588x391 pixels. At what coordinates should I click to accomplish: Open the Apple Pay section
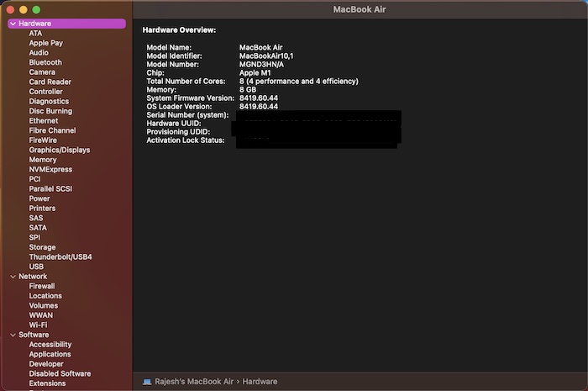(45, 43)
